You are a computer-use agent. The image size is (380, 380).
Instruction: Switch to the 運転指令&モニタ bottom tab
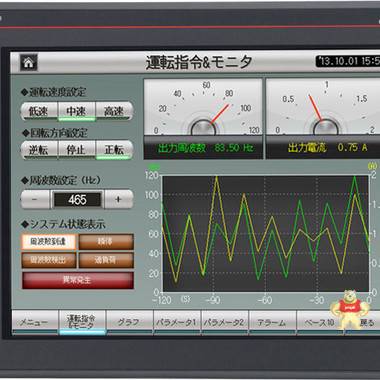click(x=82, y=322)
